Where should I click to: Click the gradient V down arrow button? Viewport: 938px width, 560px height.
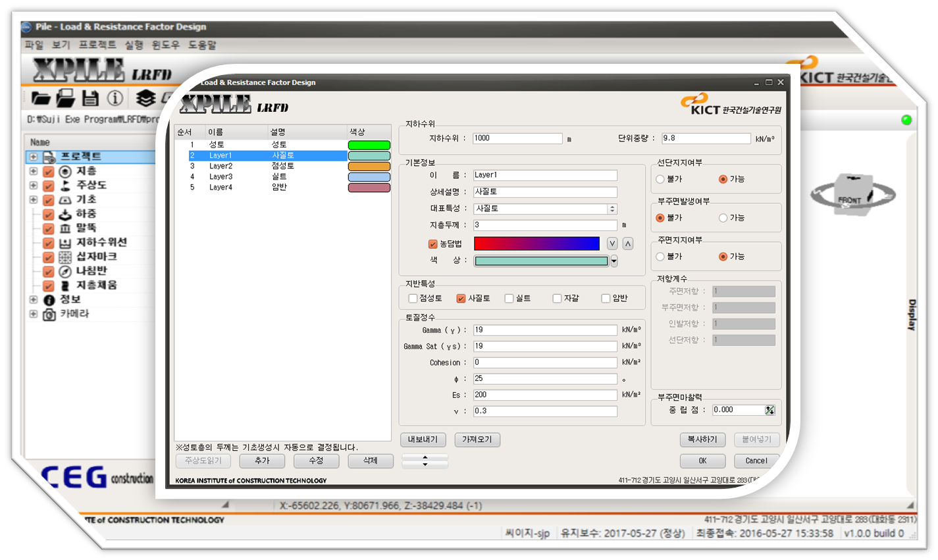[612, 243]
